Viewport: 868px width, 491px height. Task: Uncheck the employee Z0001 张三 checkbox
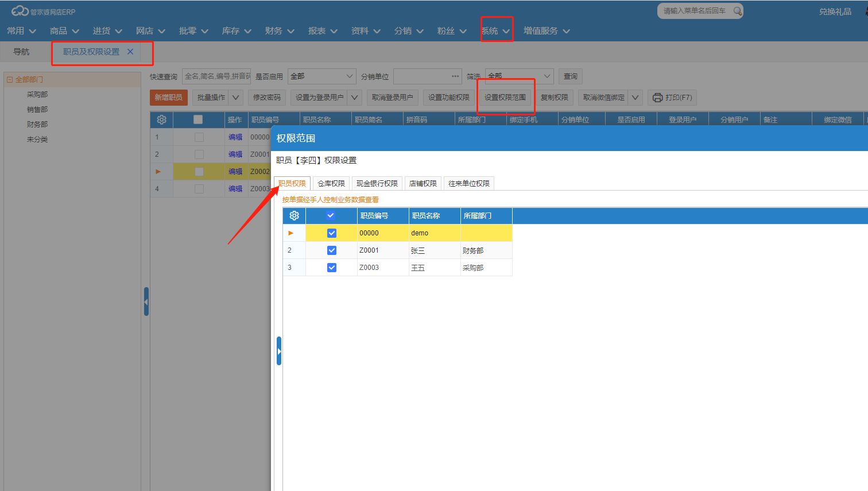(331, 250)
